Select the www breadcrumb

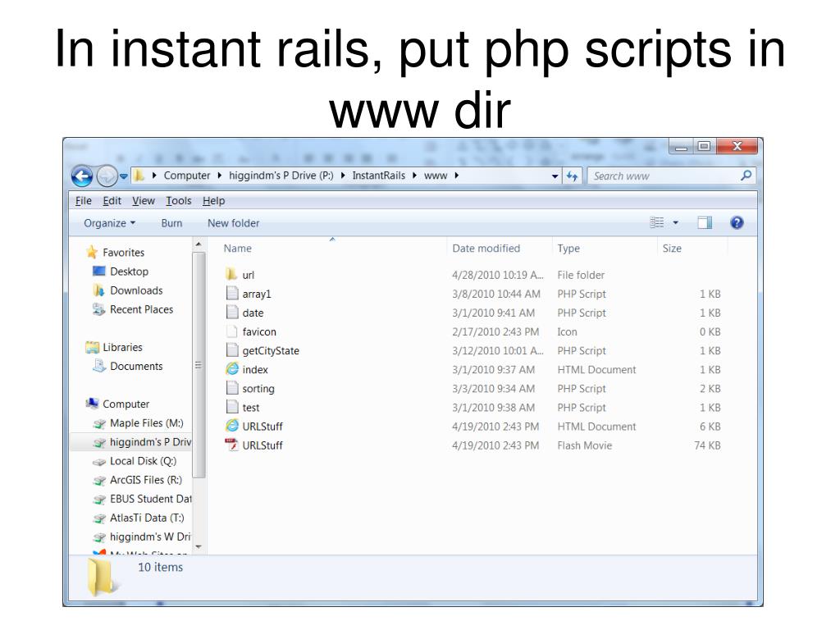436,176
